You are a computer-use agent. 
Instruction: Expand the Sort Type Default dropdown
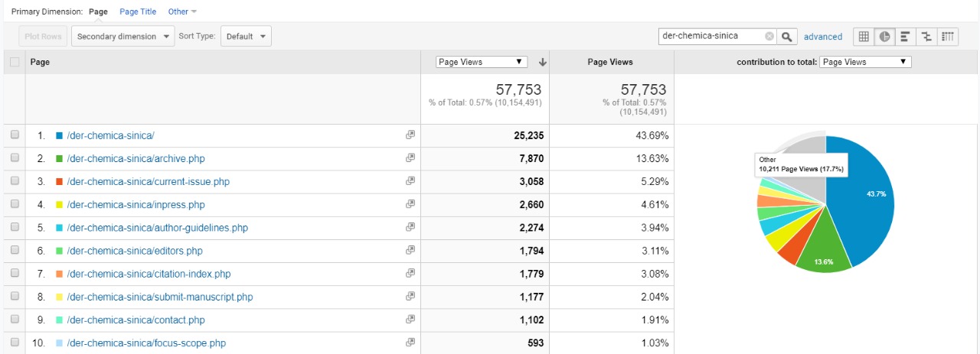(246, 37)
